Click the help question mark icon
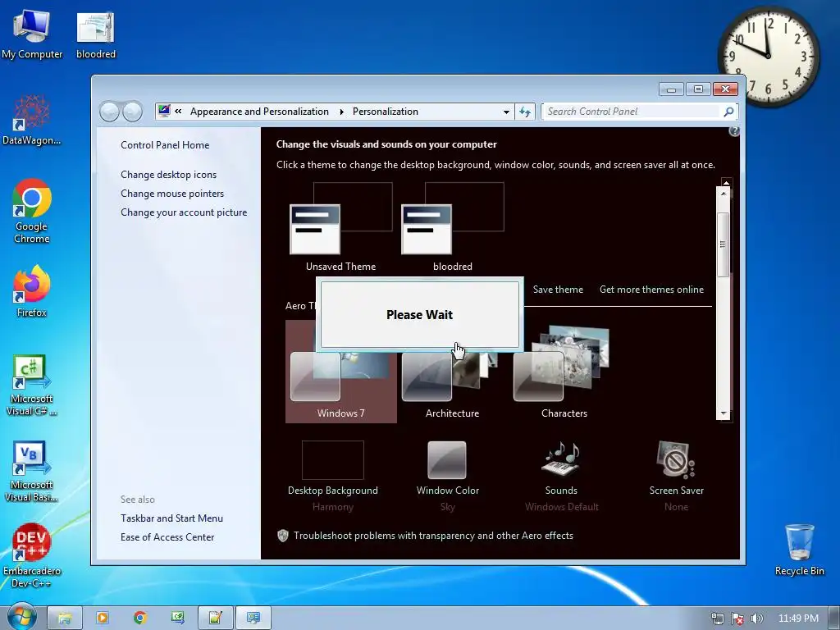 point(734,131)
